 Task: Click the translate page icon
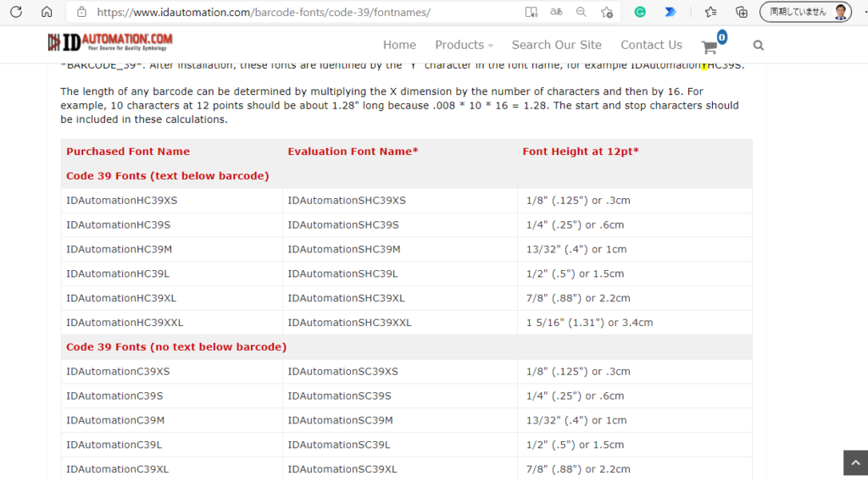pos(556,12)
